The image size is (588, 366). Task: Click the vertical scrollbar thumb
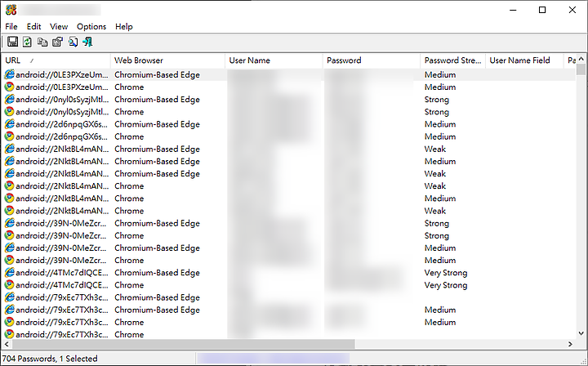click(x=581, y=69)
